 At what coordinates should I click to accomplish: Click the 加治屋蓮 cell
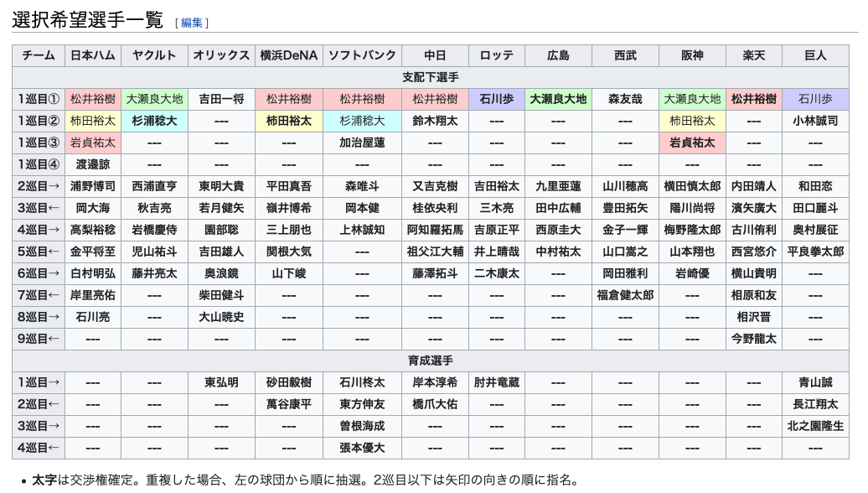363,143
